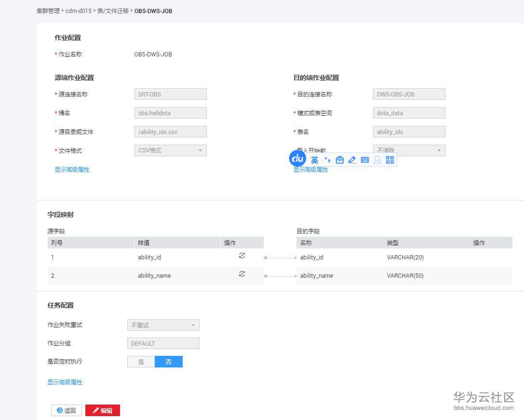524x420 pixels.
Task: Open the IME handwriting pen icon
Action: [x=352, y=160]
